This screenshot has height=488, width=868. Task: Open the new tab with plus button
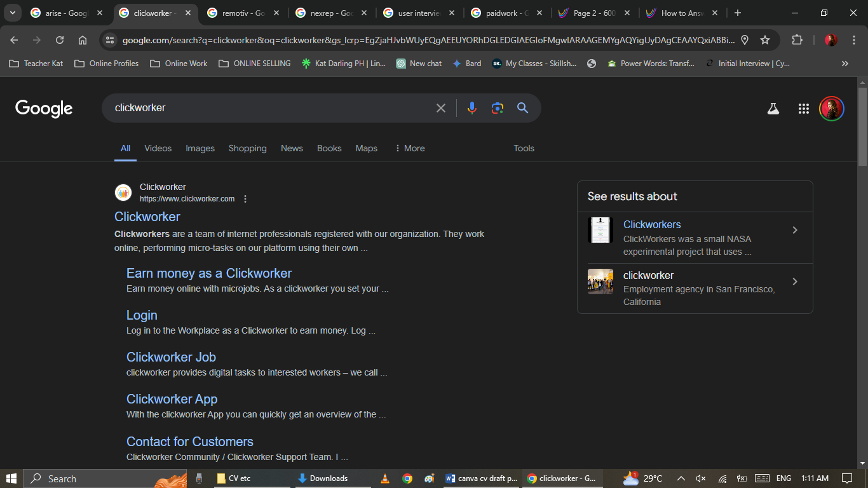[x=737, y=13]
